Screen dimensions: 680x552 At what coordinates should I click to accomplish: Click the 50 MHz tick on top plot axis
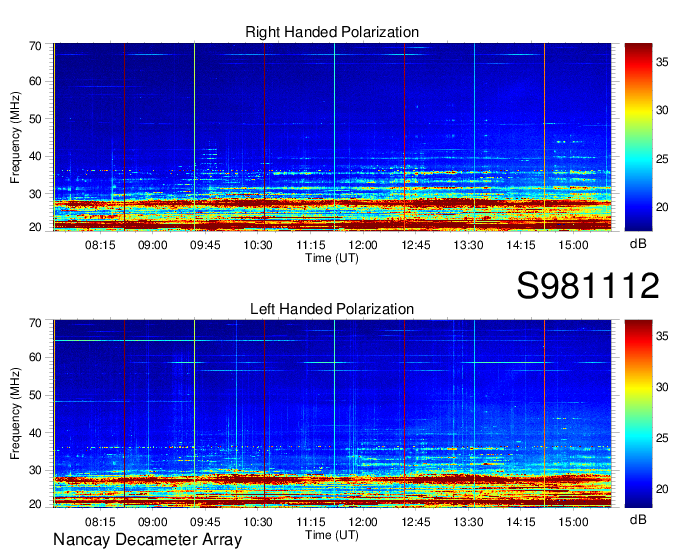(35, 119)
